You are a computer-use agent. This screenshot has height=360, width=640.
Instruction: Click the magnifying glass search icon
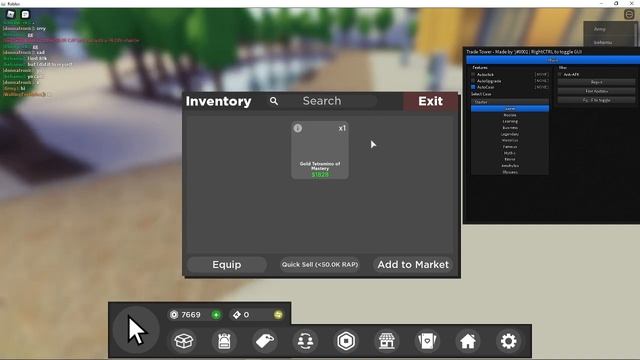click(274, 101)
